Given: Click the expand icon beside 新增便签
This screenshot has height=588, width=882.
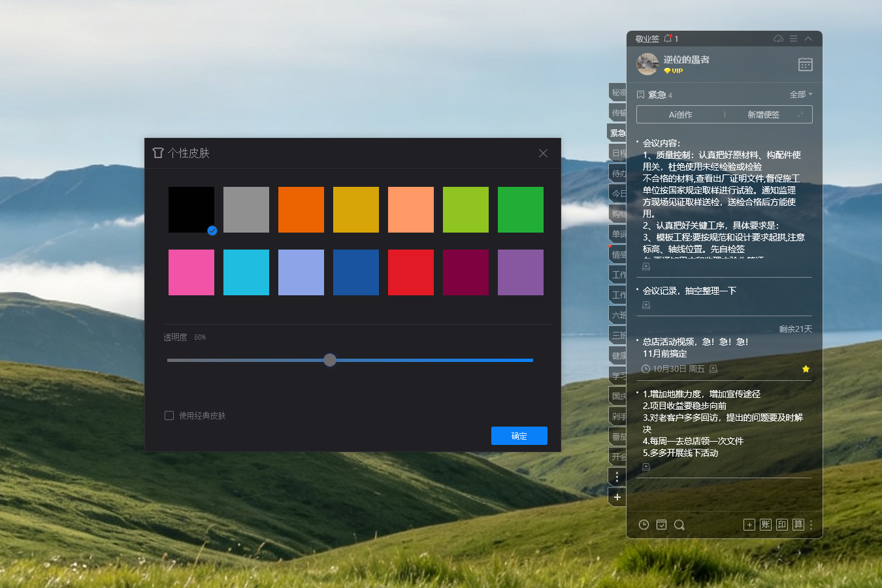Looking at the screenshot, I should point(801,114).
